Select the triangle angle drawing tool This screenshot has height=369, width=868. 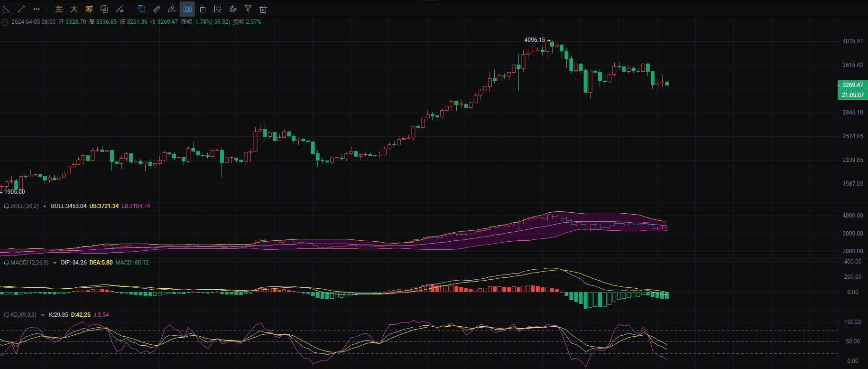[6, 9]
